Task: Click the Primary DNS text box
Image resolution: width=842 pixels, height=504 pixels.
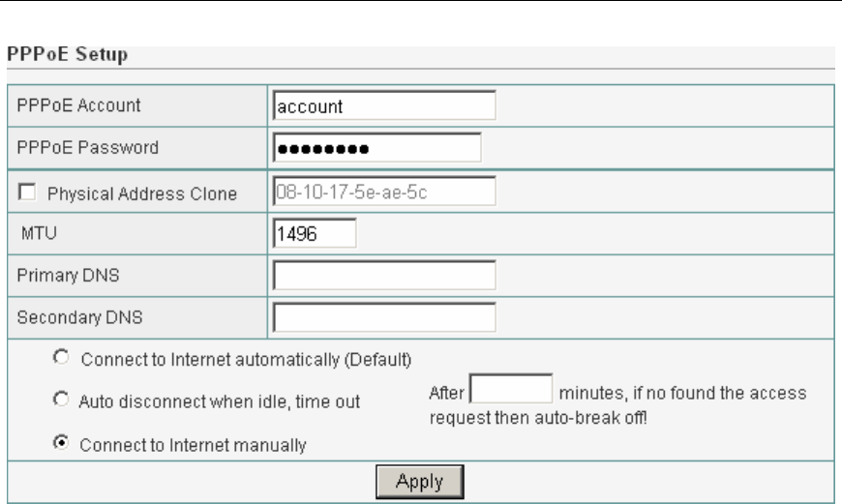Action: [x=384, y=276]
